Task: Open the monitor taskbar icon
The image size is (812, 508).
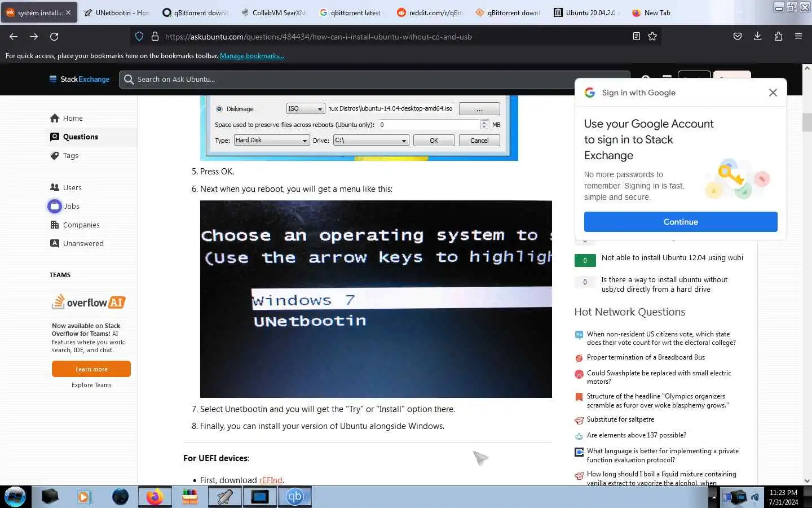Action: (260, 497)
